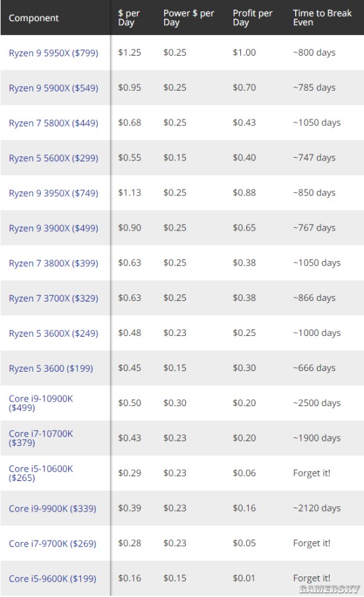Click the 'Time to Break Even' header
The image size is (364, 597).
322,18
